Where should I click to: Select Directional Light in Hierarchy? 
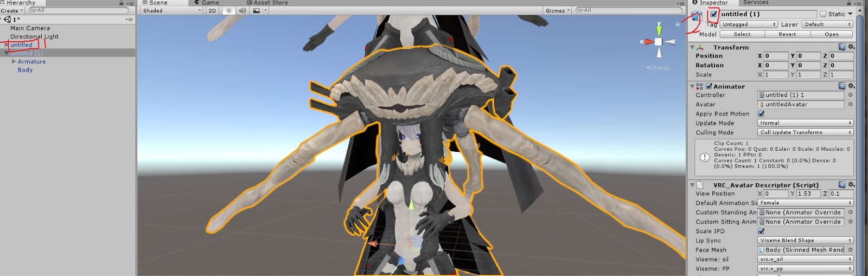click(x=35, y=36)
